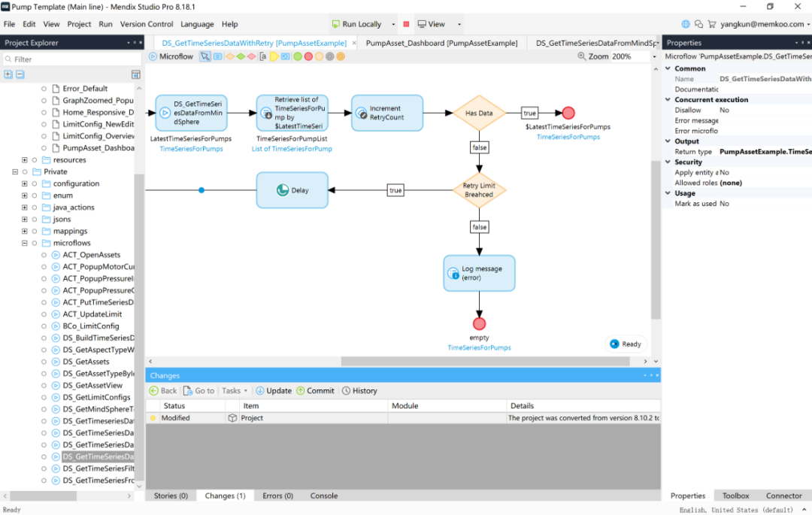Collapse the microflows folder
812x515 pixels.
tap(24, 244)
